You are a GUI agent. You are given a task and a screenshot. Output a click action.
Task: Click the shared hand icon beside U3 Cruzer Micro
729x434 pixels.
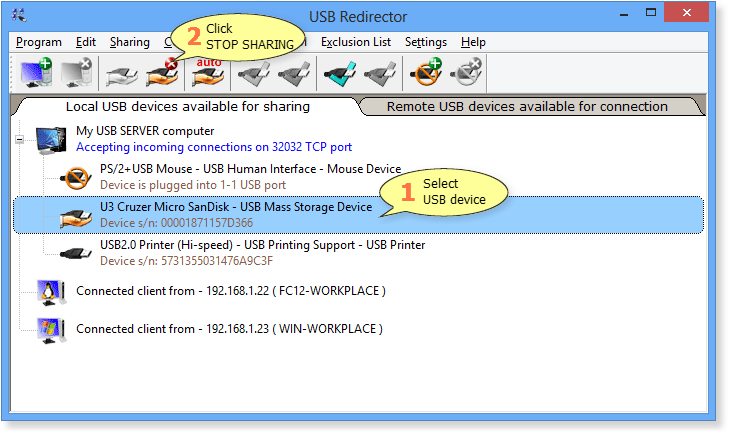[76, 218]
